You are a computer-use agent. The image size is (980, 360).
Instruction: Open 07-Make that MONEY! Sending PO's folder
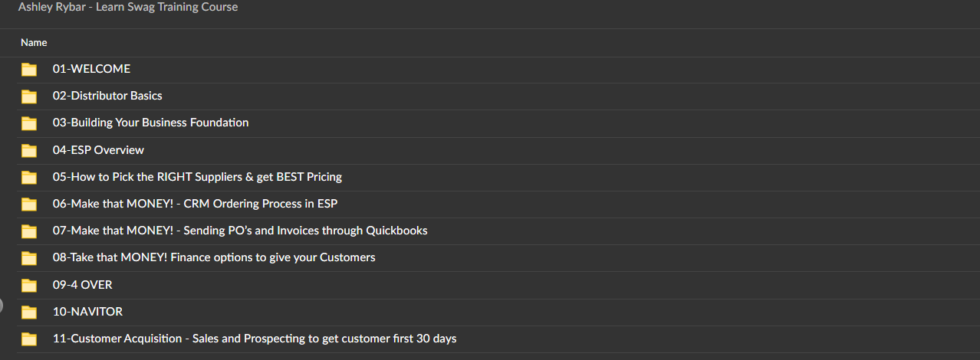[240, 231]
